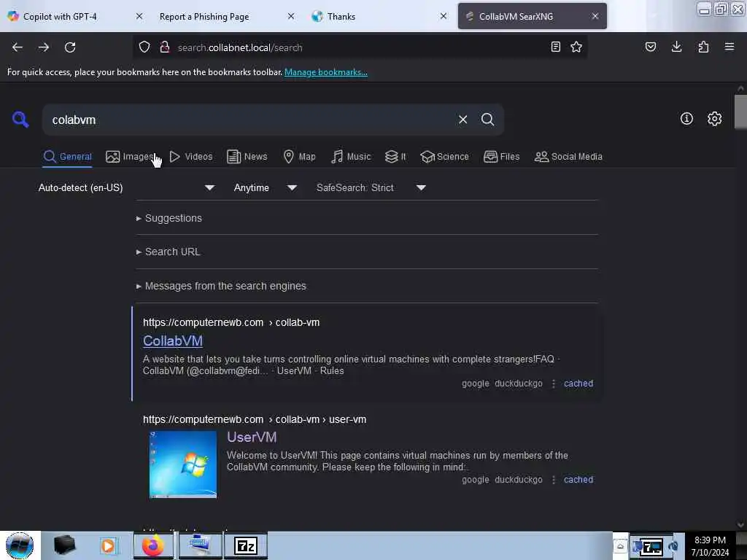Click the browser Forward arrow
The height and width of the screenshot is (560, 747).
point(43,47)
